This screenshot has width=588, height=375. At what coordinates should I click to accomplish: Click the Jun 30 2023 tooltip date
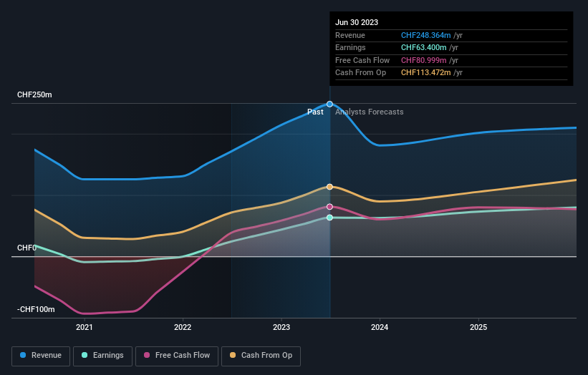pyautogui.click(x=357, y=22)
